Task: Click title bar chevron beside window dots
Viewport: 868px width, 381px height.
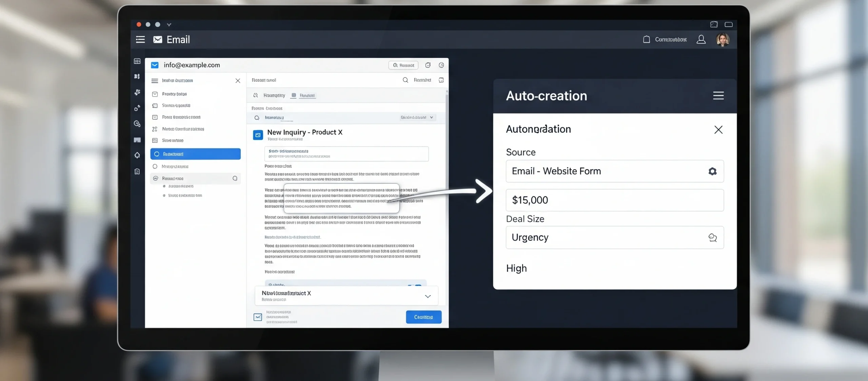Action: click(169, 25)
